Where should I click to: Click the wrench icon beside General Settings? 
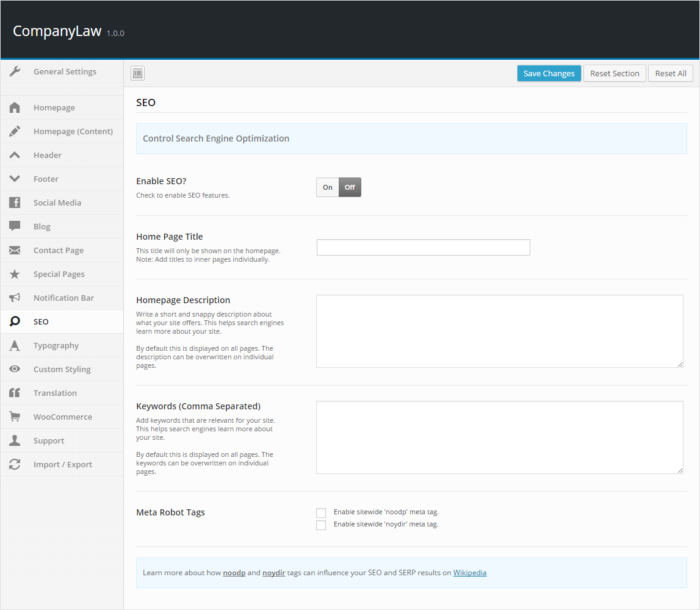(15, 71)
